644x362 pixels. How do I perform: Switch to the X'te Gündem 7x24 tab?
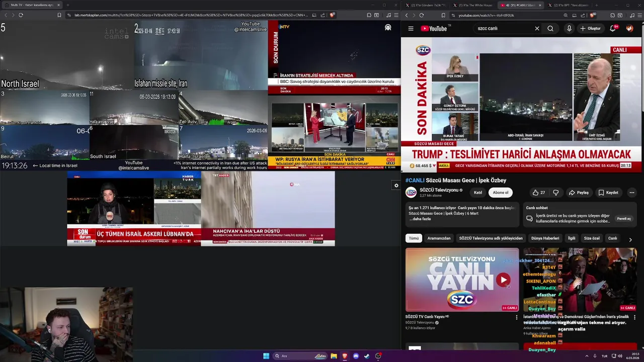click(426, 5)
